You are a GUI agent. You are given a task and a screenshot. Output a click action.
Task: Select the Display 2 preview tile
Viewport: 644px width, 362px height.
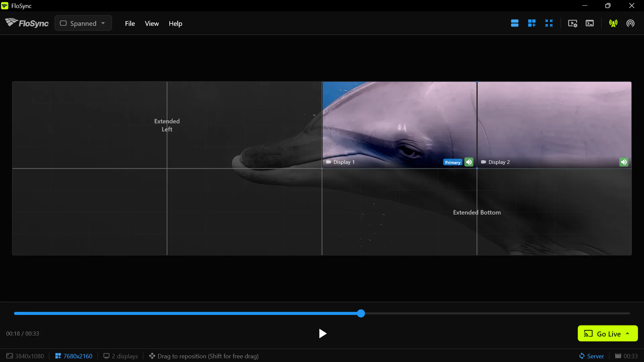554,125
